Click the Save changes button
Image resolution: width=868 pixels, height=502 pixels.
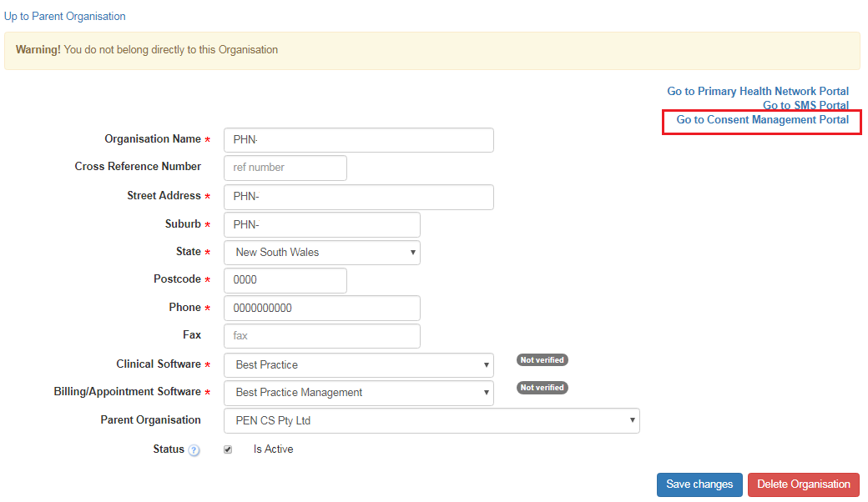[x=699, y=484]
